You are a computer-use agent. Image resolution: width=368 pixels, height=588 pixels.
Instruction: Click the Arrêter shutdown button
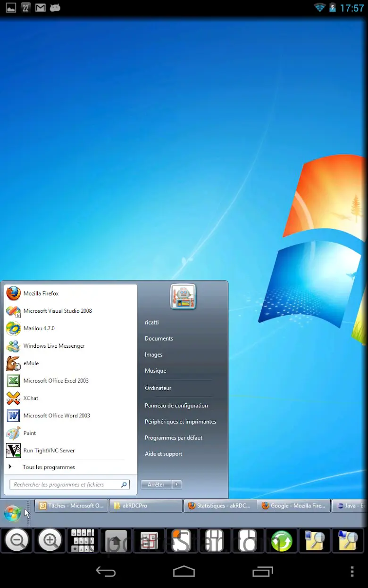pyautogui.click(x=156, y=484)
